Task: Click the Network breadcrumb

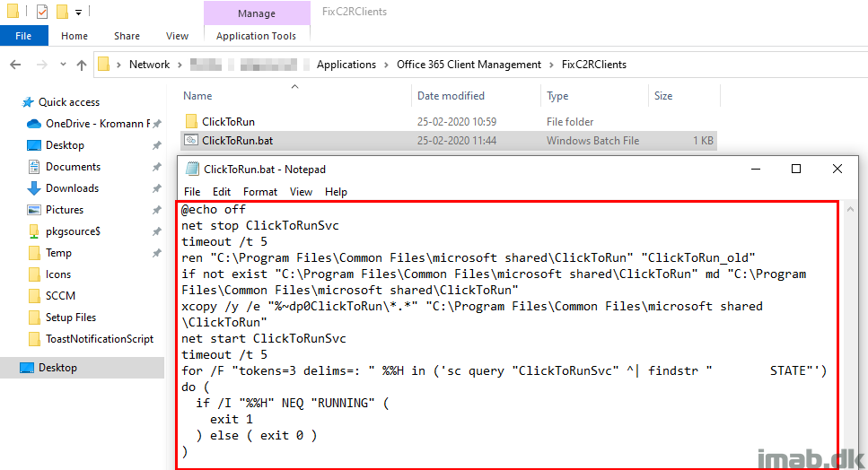Action: click(x=150, y=65)
